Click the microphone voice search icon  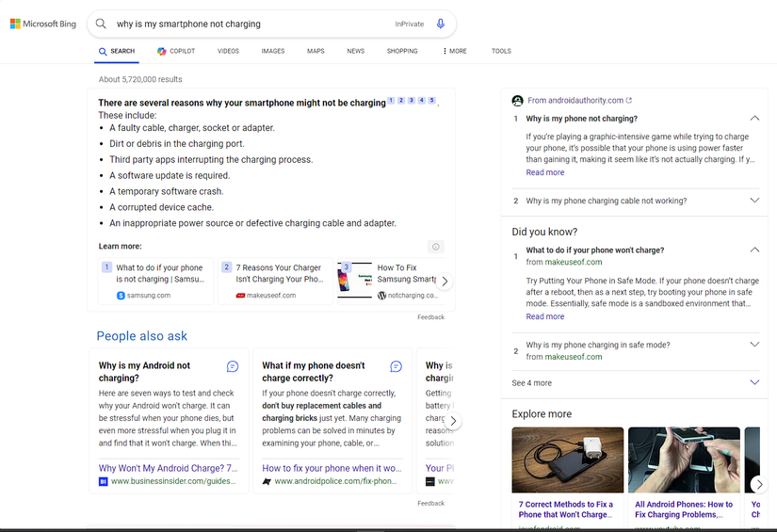click(441, 24)
